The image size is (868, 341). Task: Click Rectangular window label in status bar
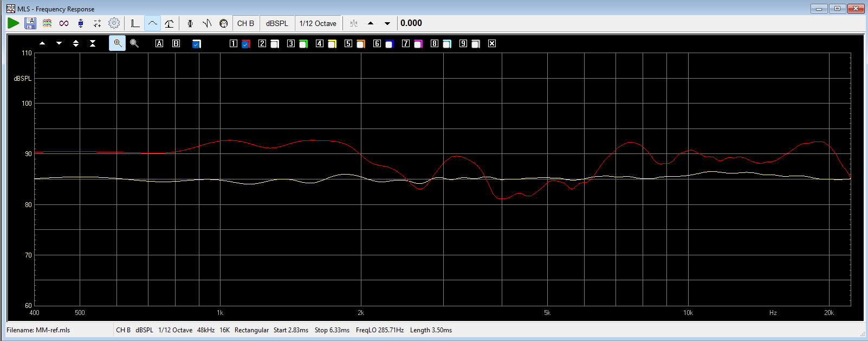[251, 330]
